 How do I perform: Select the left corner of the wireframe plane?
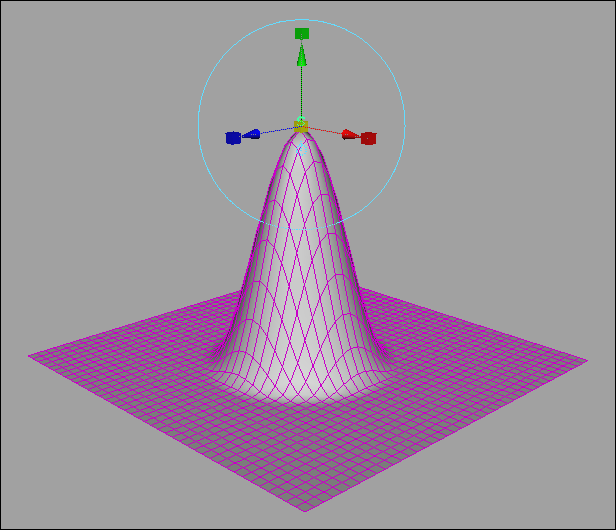click(30, 356)
